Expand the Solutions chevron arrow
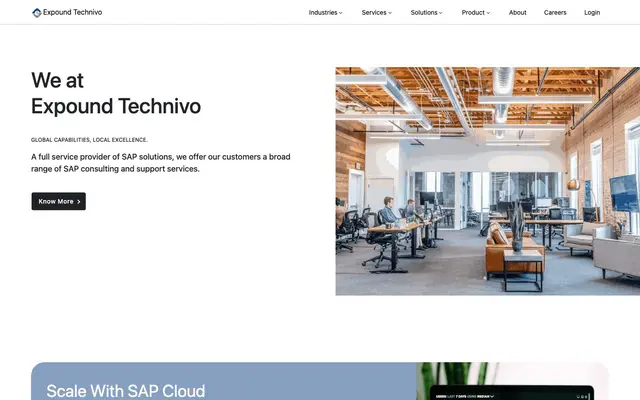The width and height of the screenshot is (640, 400). (x=440, y=13)
